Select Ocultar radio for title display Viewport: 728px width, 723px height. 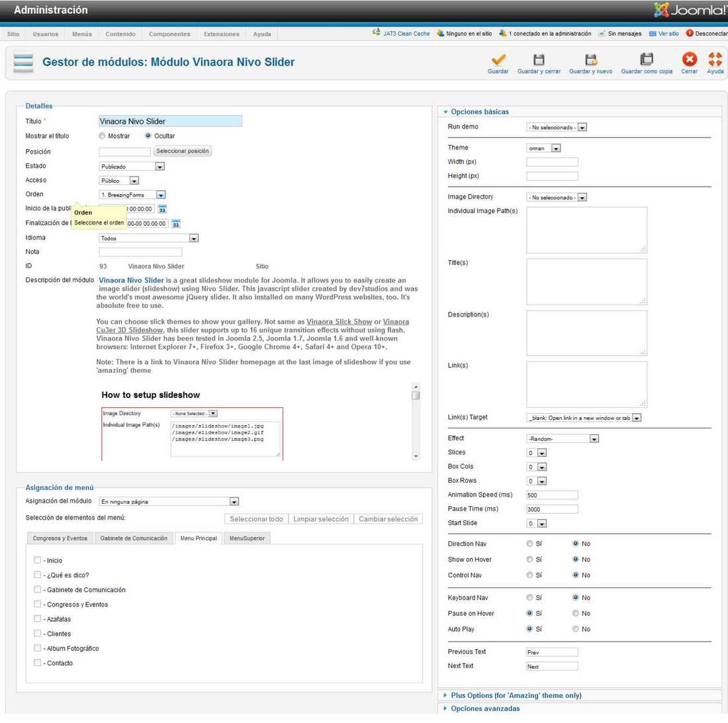[x=148, y=136]
